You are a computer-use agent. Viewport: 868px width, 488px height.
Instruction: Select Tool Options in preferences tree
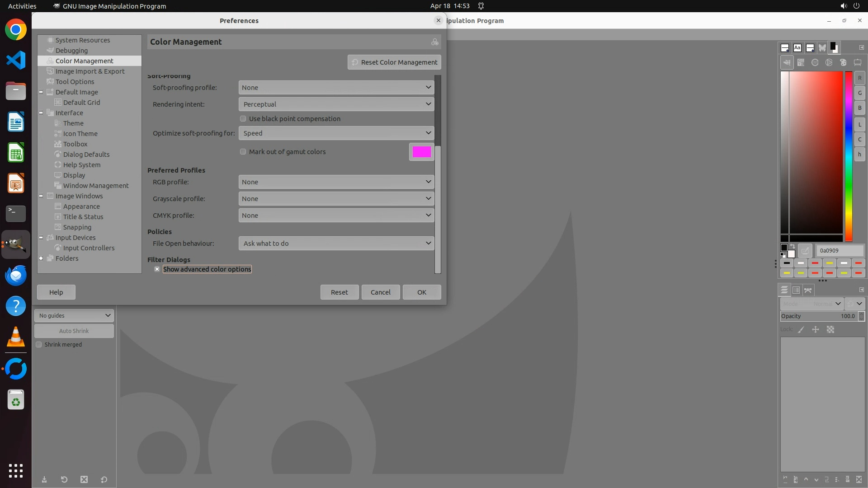(x=75, y=82)
